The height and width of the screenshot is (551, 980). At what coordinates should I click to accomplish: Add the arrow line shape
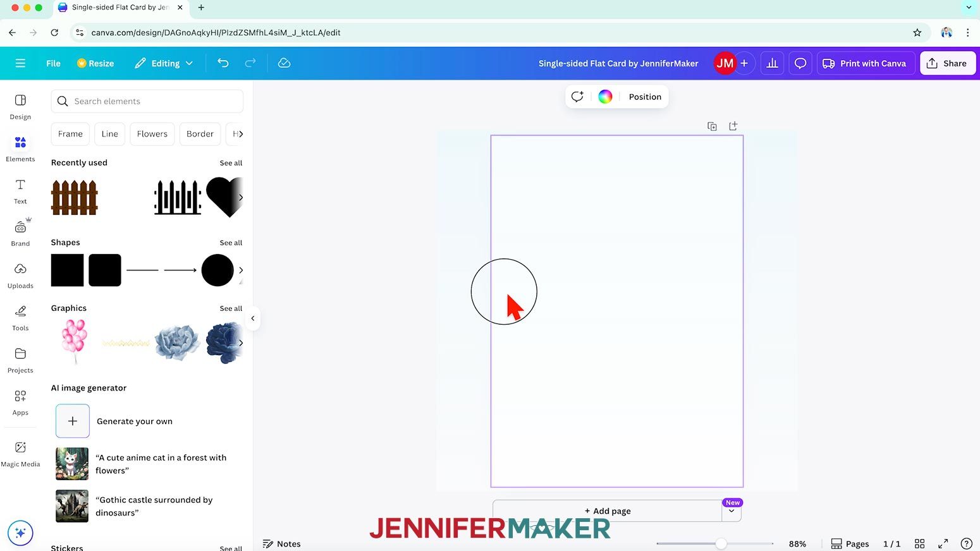[180, 270]
